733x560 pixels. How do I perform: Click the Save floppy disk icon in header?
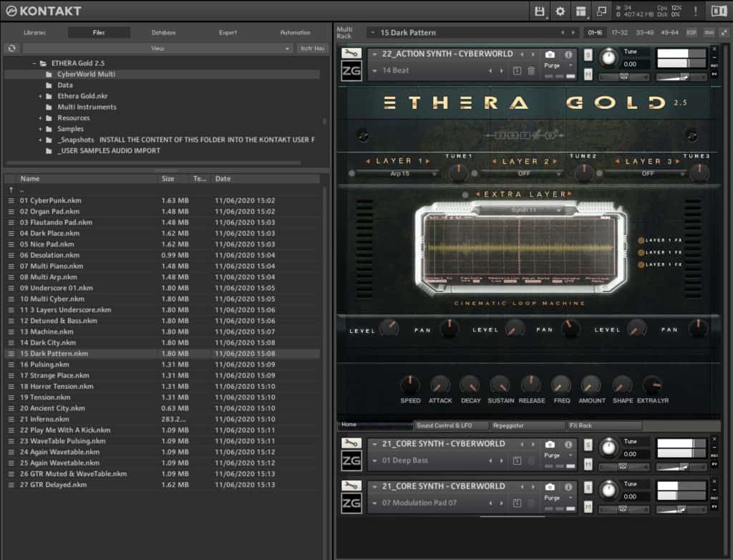[x=539, y=11]
